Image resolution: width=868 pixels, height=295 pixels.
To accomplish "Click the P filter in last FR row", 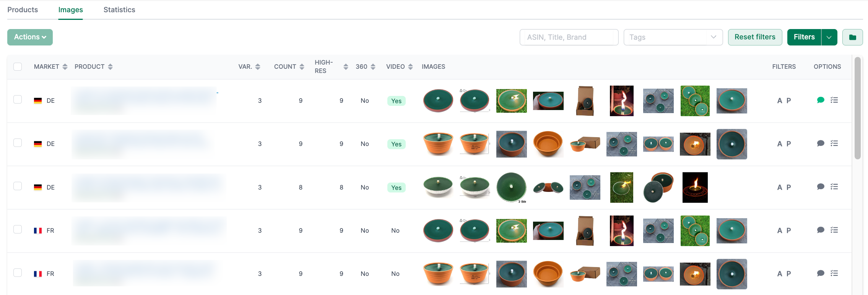I will pos(788,274).
